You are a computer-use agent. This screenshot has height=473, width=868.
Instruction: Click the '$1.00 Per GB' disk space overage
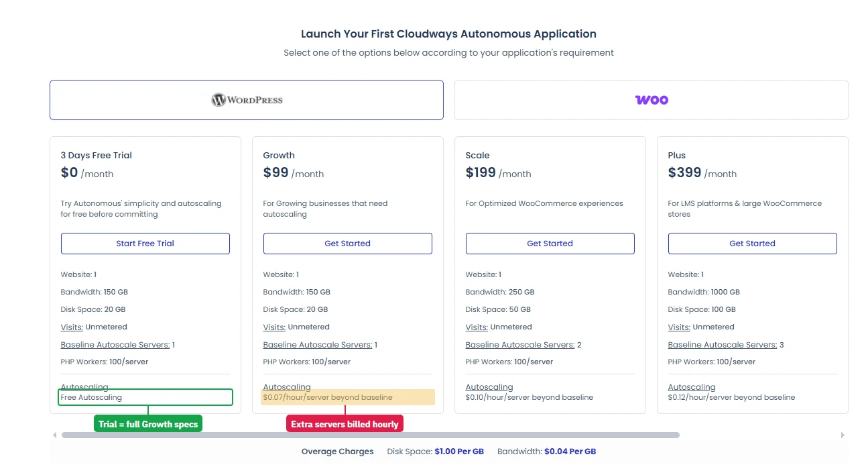pyautogui.click(x=459, y=452)
